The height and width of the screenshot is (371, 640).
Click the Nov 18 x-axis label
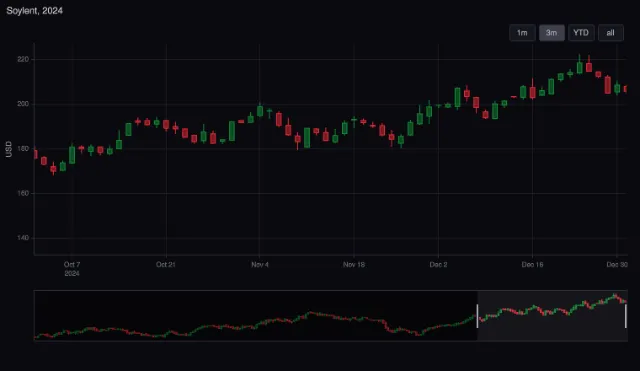click(x=353, y=264)
